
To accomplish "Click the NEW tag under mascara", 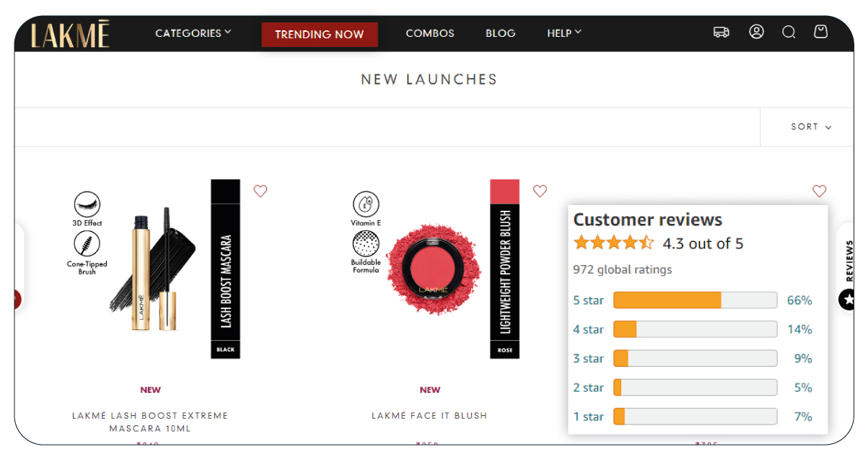I will click(x=150, y=390).
